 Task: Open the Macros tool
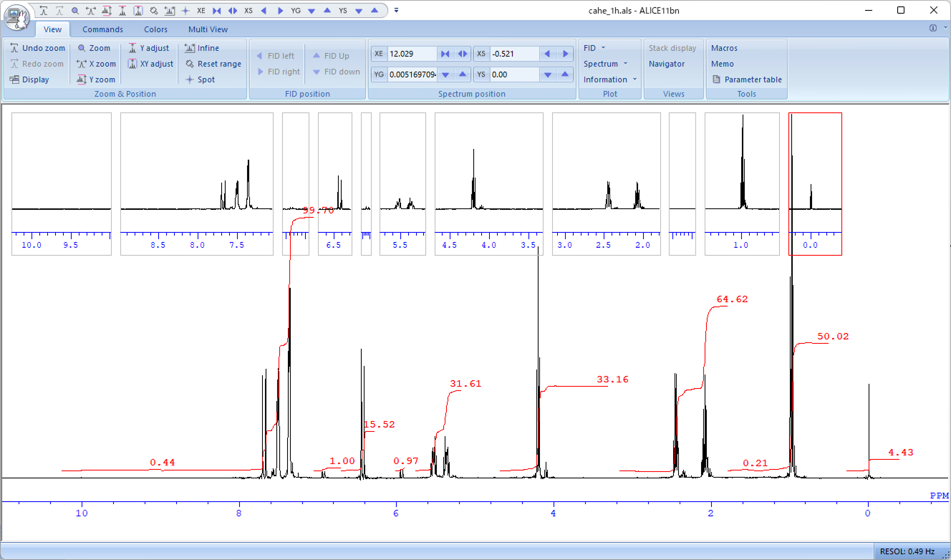724,48
